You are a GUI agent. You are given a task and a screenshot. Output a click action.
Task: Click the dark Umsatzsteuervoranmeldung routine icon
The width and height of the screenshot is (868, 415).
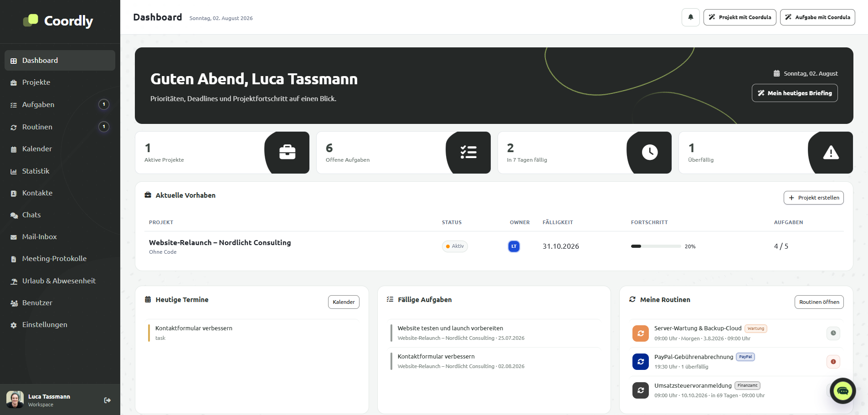pos(641,390)
